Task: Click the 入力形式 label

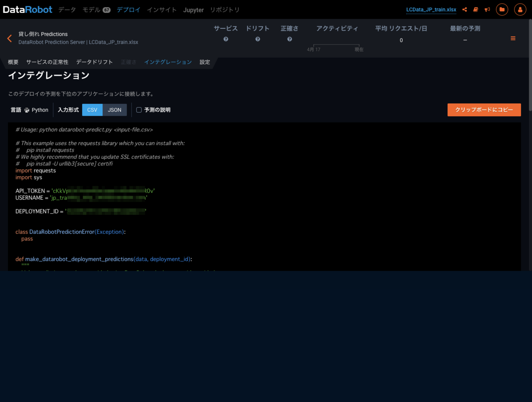Action: tap(68, 110)
